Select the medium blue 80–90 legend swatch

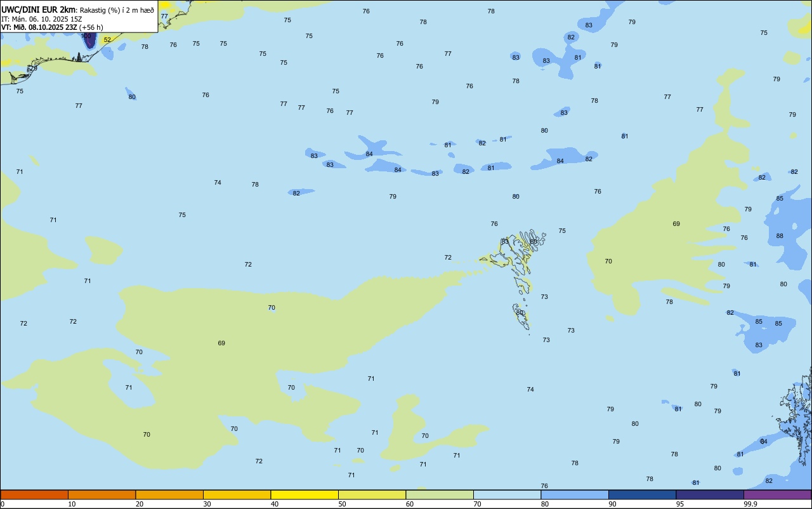[x=575, y=494]
